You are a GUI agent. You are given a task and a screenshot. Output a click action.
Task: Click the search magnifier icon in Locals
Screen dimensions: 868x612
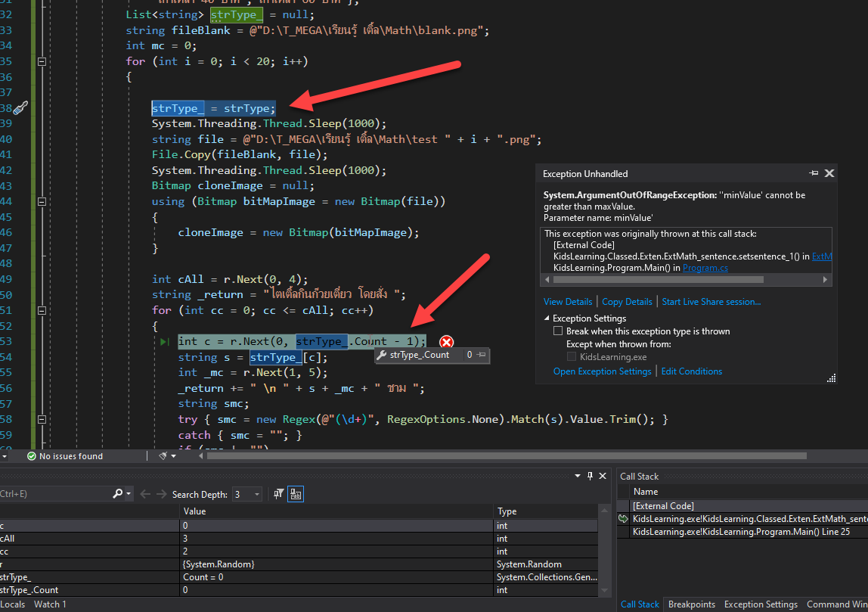(x=118, y=494)
